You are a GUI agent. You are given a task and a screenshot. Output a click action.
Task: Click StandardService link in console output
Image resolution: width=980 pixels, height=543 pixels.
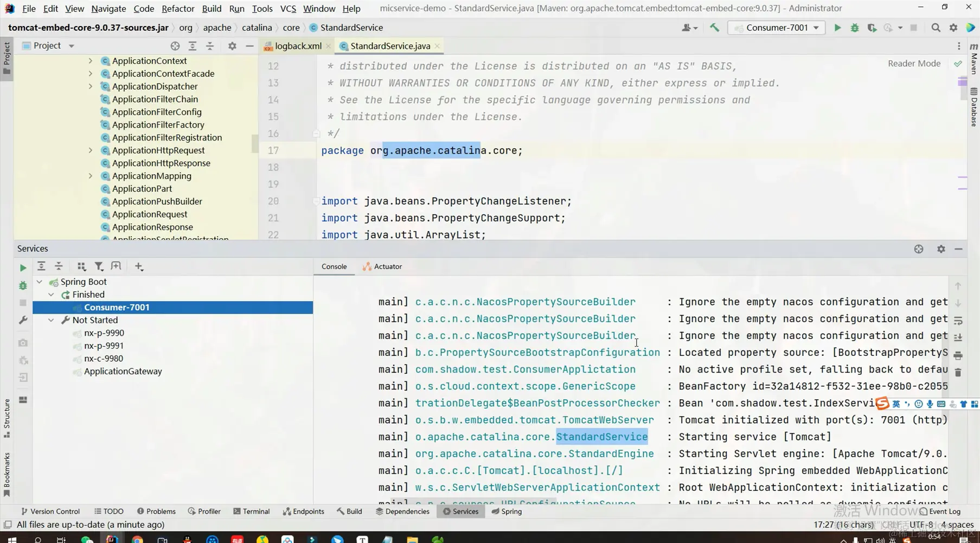tap(602, 437)
